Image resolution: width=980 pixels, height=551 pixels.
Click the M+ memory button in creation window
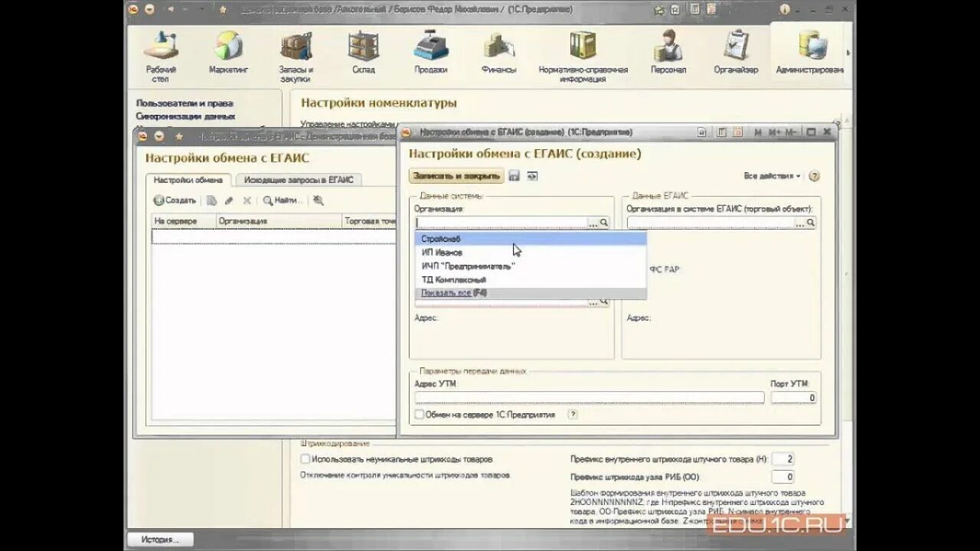tap(774, 132)
